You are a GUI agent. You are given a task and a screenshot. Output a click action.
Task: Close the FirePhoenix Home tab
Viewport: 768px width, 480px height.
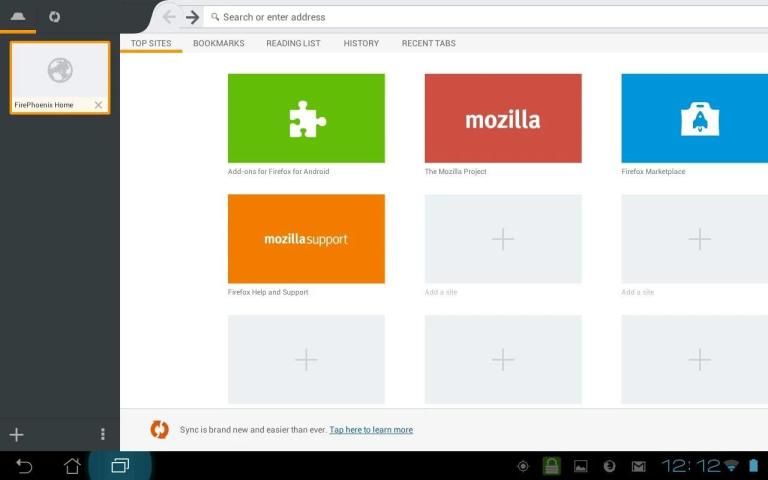(x=98, y=105)
